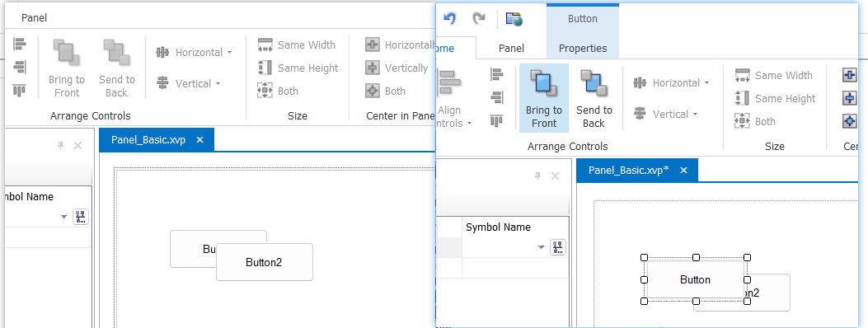Click align right icon in the left window

pyautogui.click(x=20, y=67)
